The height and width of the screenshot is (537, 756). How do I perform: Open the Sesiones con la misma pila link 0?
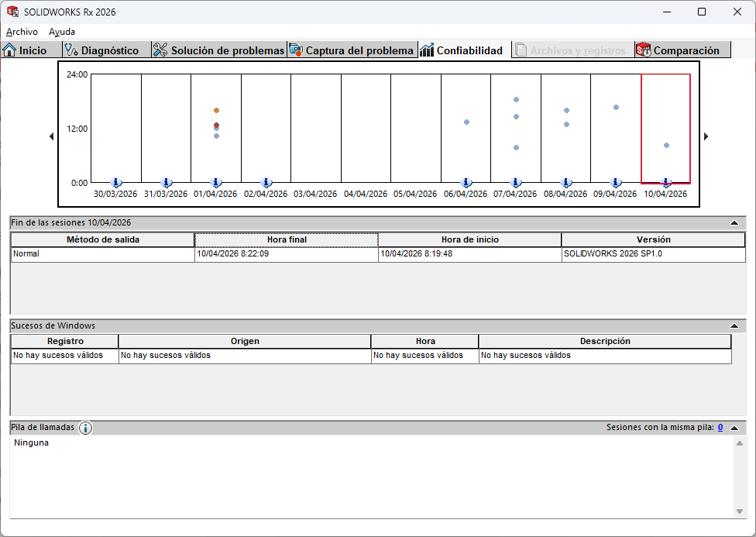point(720,427)
